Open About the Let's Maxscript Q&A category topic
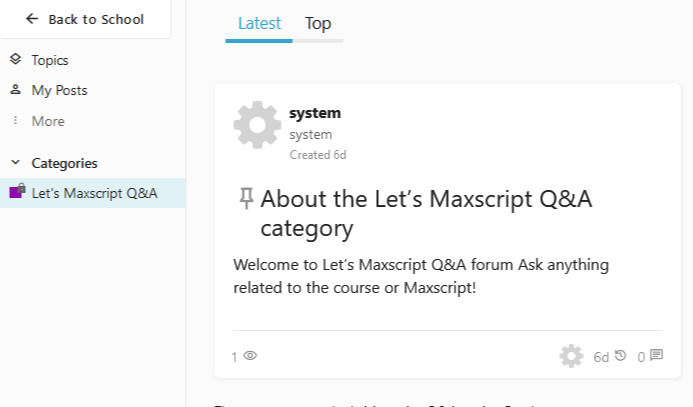 (x=426, y=213)
